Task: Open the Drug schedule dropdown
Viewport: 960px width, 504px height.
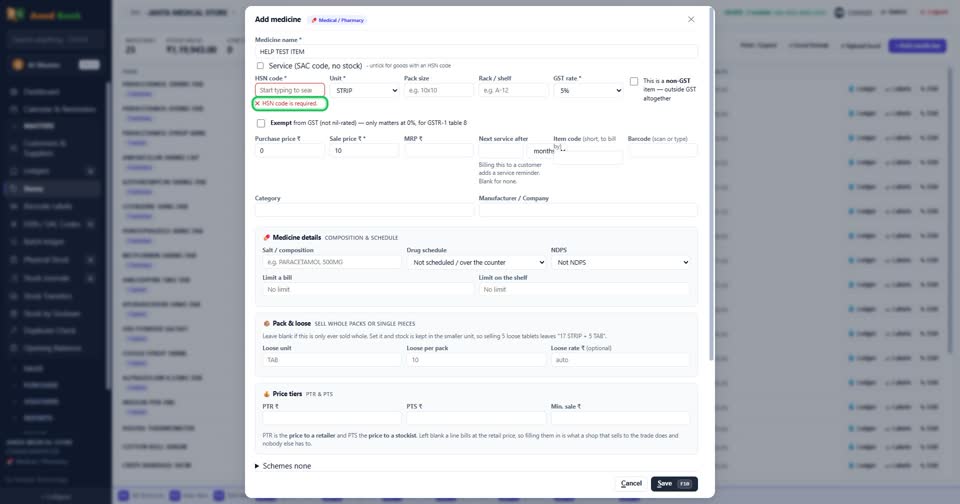Action: point(476,262)
